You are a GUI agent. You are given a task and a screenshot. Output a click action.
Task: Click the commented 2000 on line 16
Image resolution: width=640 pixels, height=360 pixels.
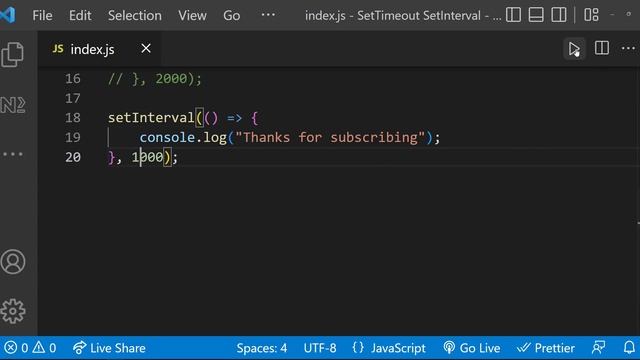pos(171,78)
